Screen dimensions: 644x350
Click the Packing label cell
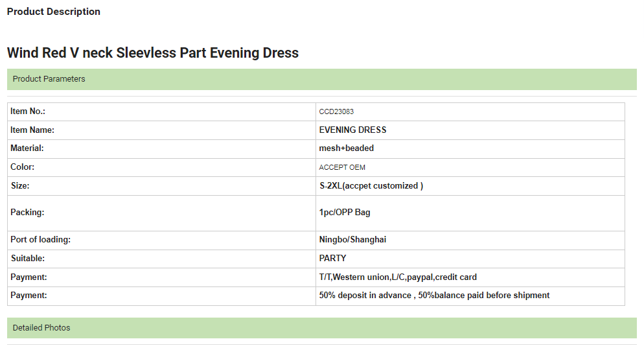(x=161, y=213)
